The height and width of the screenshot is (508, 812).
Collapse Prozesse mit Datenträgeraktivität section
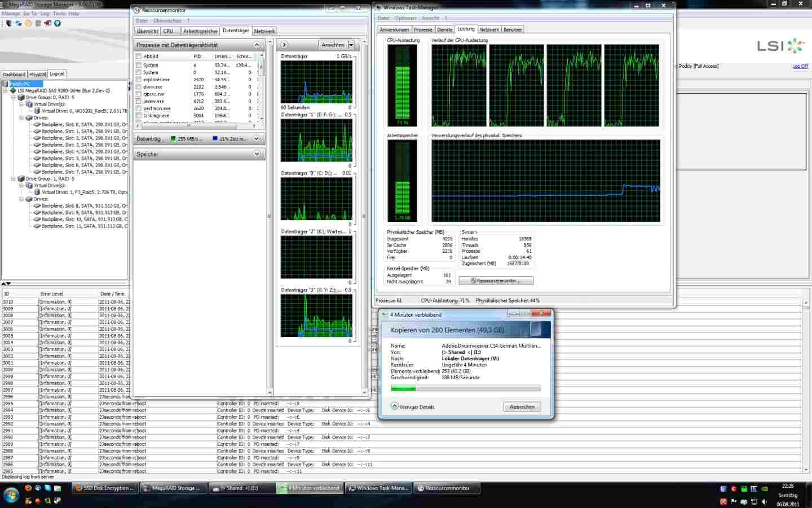click(x=257, y=45)
